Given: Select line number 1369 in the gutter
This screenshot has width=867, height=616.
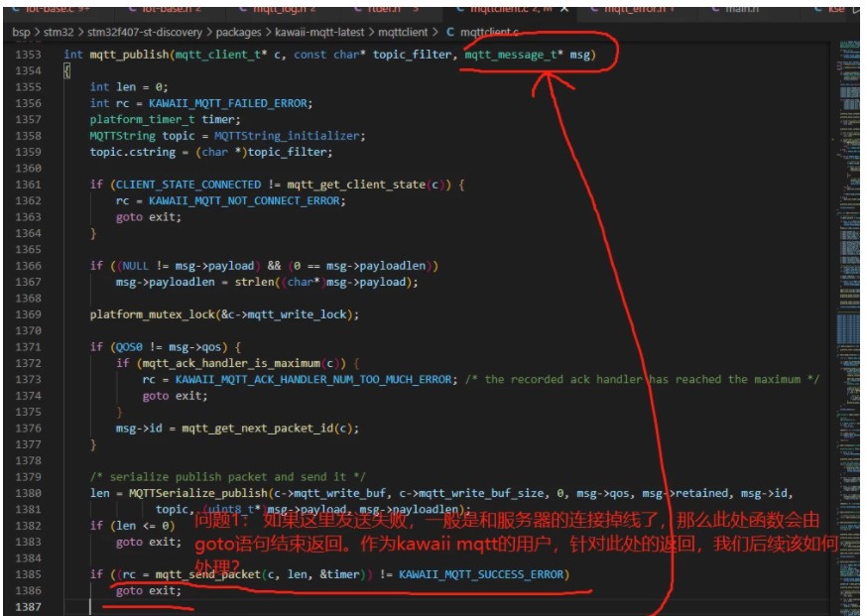Looking at the screenshot, I should click(x=28, y=314).
